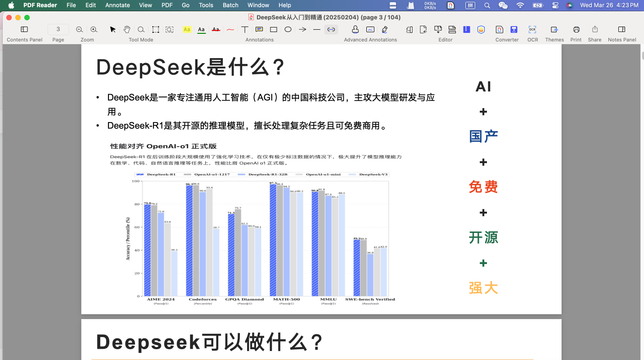Open the PDF Reader app menu
This screenshot has height=360, width=644.
tap(40, 5)
